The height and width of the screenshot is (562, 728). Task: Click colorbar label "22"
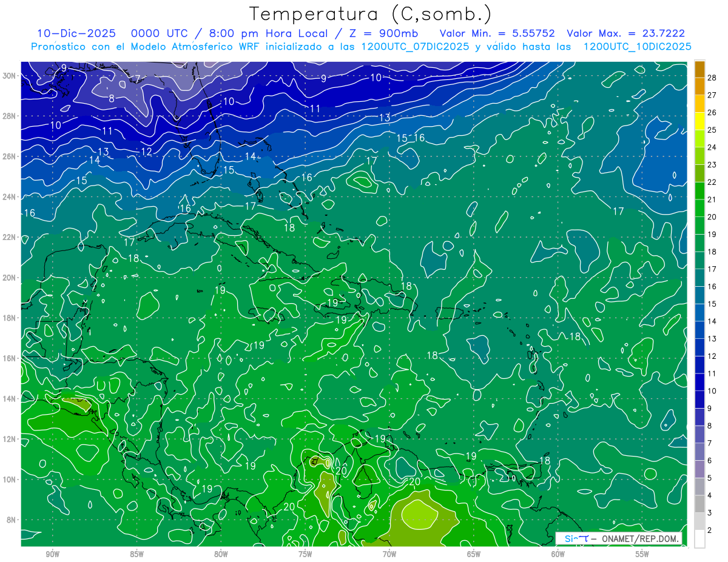[x=712, y=182]
